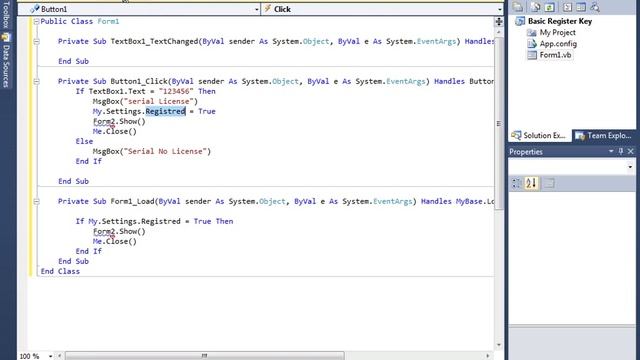
Task: Click the Properties panel title
Action: pyautogui.click(x=526, y=152)
